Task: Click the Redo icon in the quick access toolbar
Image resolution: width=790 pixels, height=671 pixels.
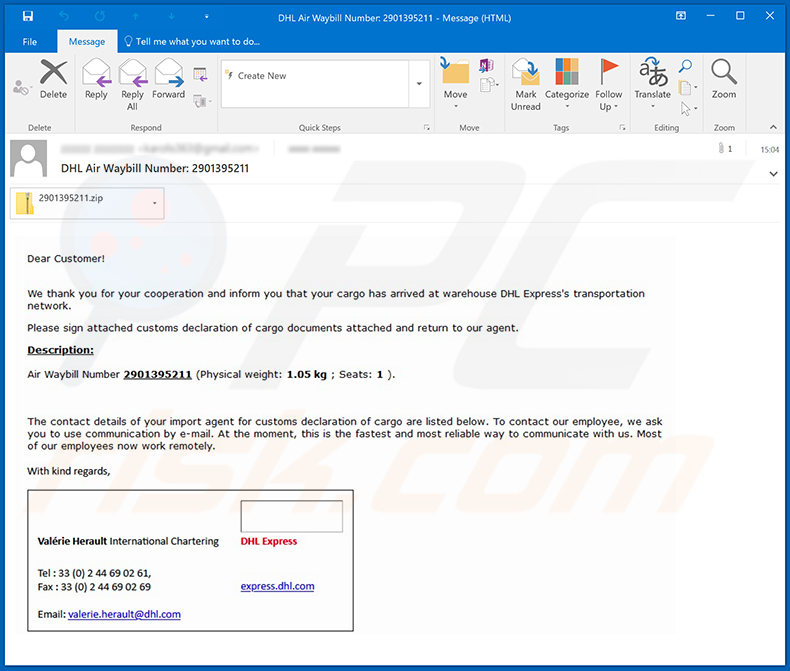Action: coord(100,16)
